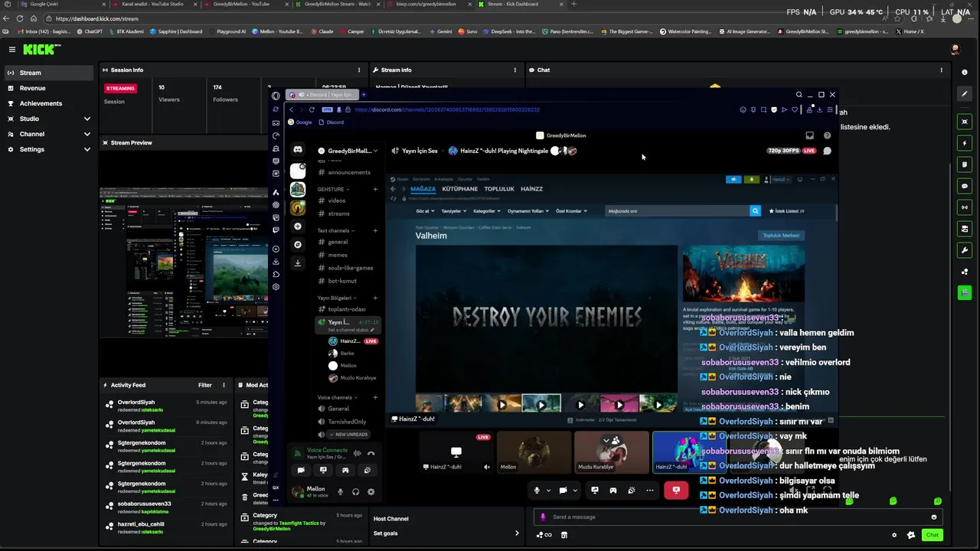
Task: Collapse the Voice channels category
Action: [336, 397]
